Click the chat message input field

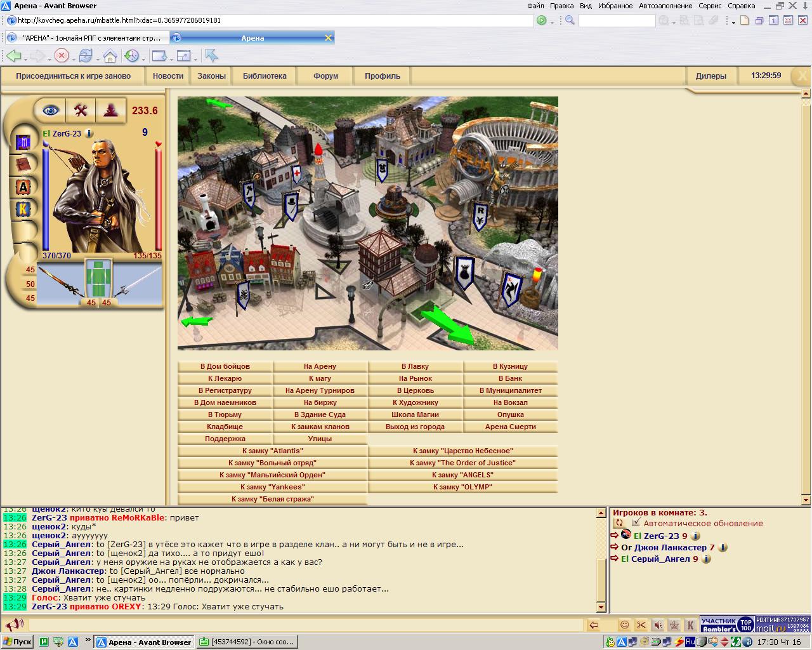click(x=304, y=625)
